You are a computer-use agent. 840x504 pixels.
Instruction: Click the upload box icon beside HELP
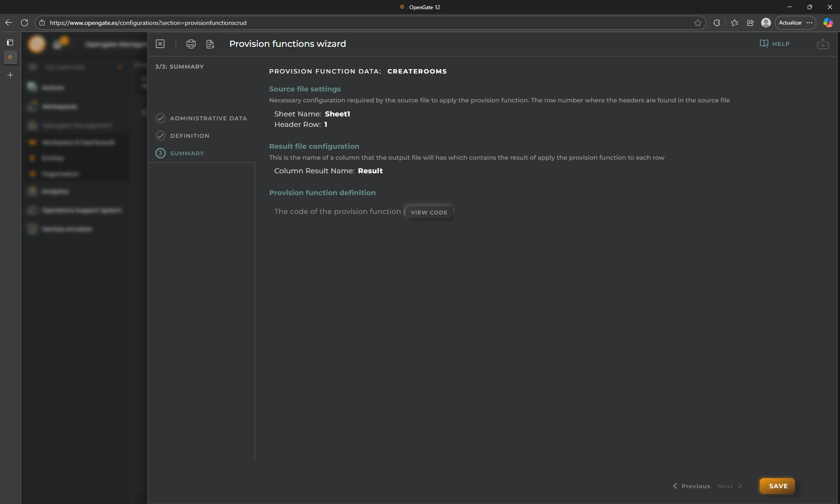coord(822,44)
